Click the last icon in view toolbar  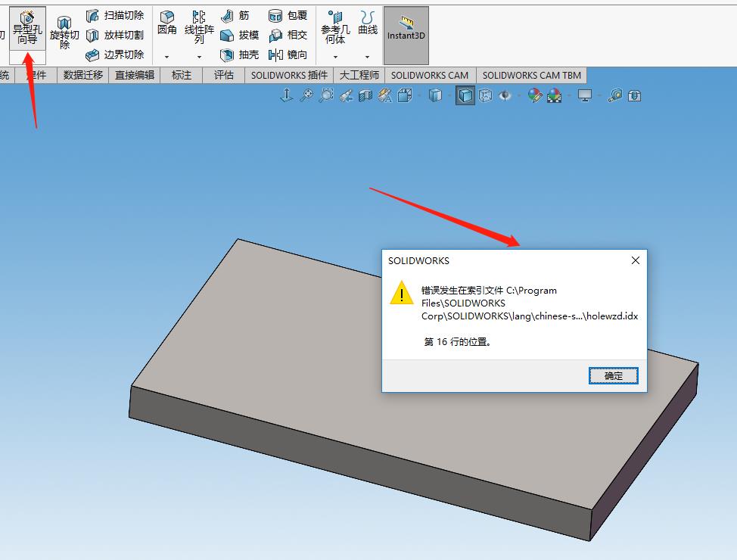coord(635,96)
